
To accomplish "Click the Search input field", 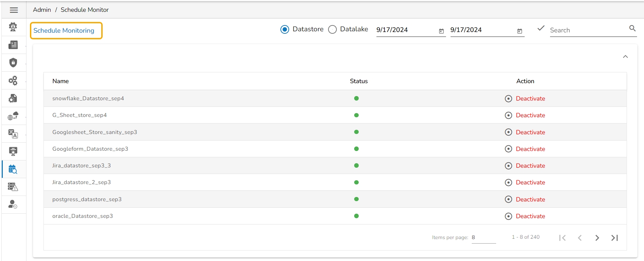I will point(588,30).
